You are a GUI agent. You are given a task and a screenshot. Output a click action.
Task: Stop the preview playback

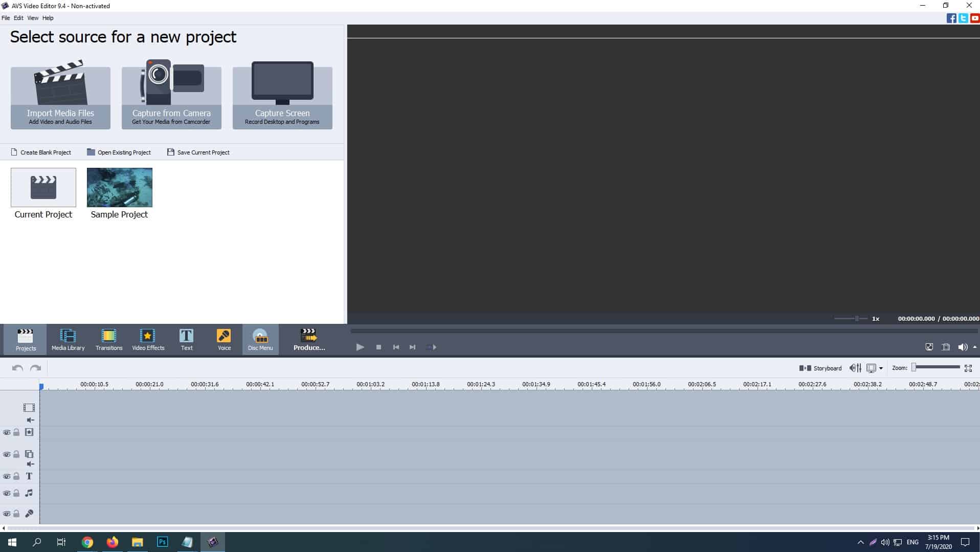click(x=378, y=347)
